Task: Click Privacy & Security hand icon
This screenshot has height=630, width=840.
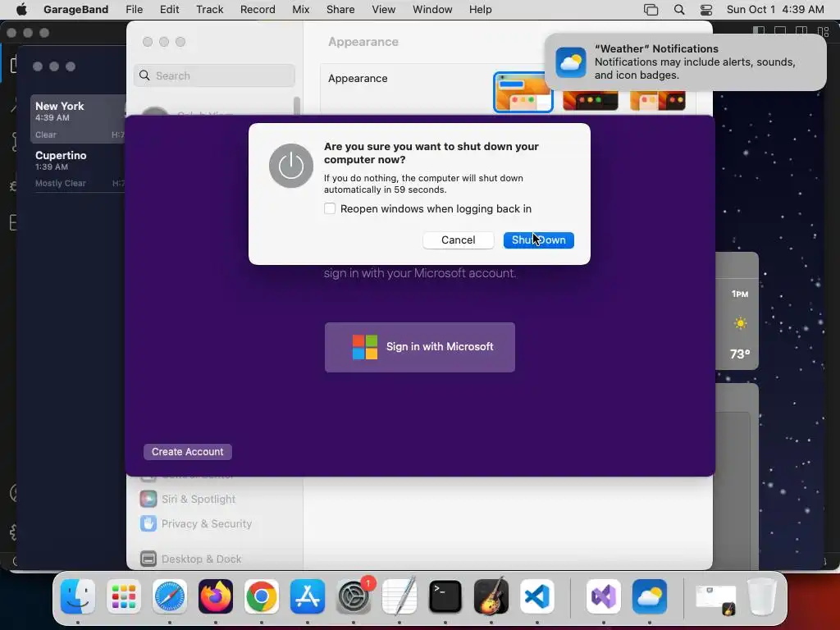Action: [148, 523]
